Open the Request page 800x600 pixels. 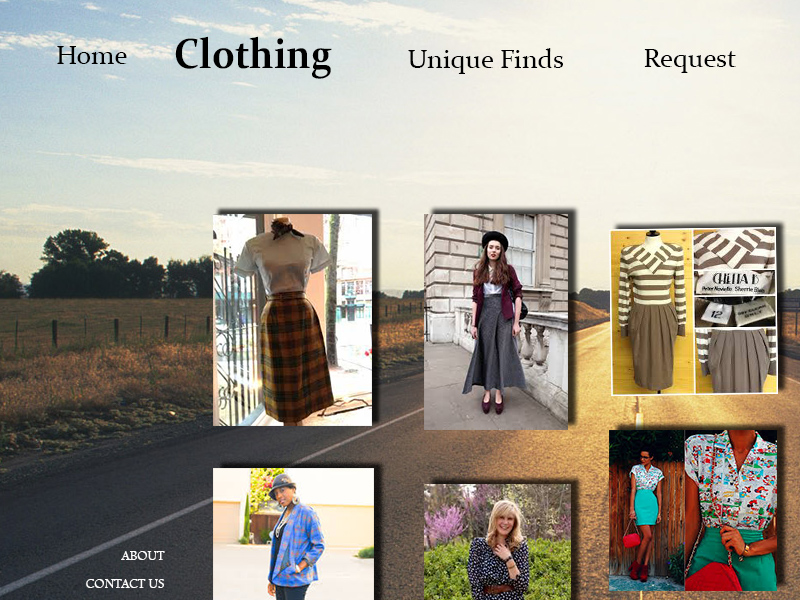click(690, 59)
